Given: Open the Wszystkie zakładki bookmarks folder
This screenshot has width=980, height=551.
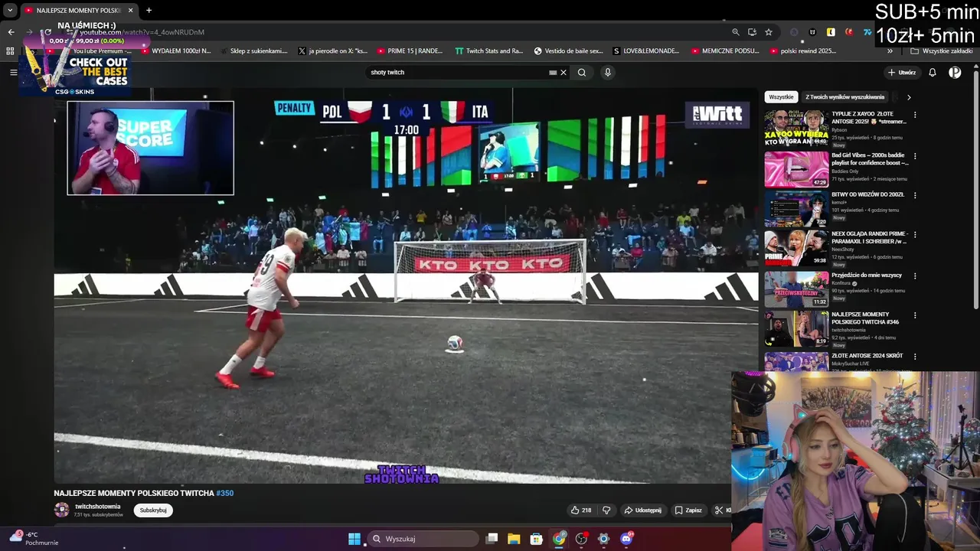Looking at the screenshot, I should [942, 51].
